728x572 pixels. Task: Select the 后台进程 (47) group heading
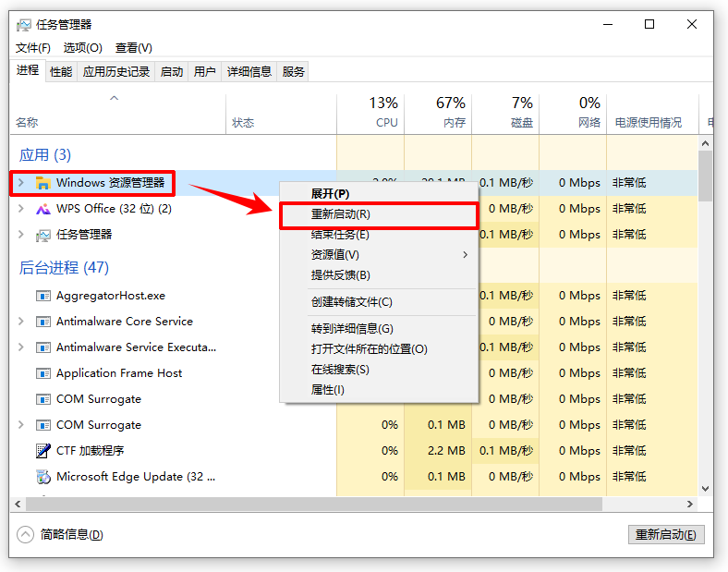coord(64,268)
